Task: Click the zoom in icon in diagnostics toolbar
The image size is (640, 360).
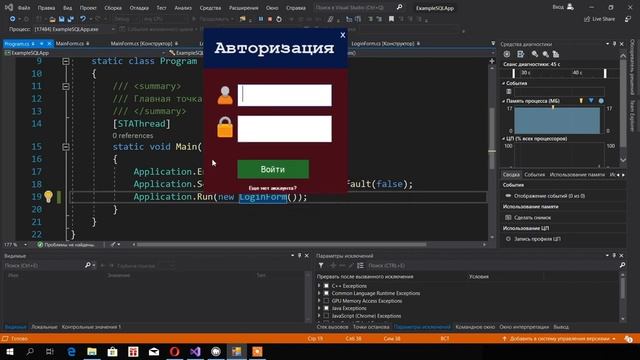Action: 535,54
